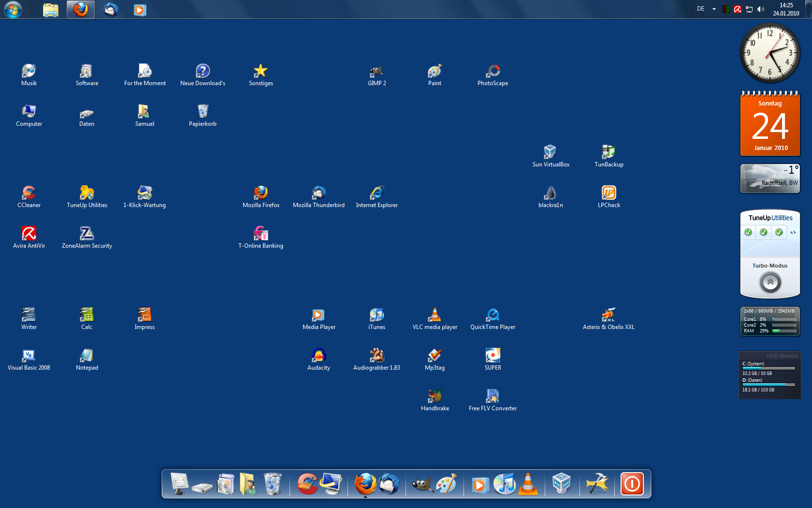Select the Samuel user folder icon
The width and height of the screenshot is (812, 508).
point(145,116)
